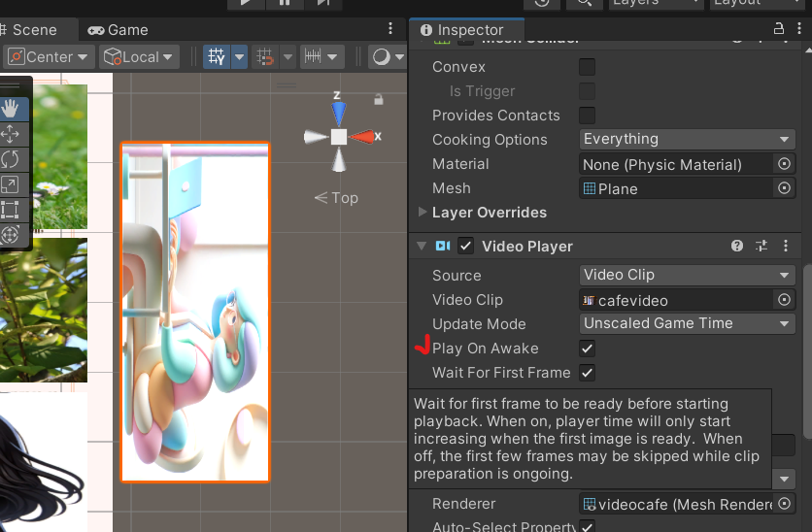
Task: Click the Top view label
Action: click(345, 198)
